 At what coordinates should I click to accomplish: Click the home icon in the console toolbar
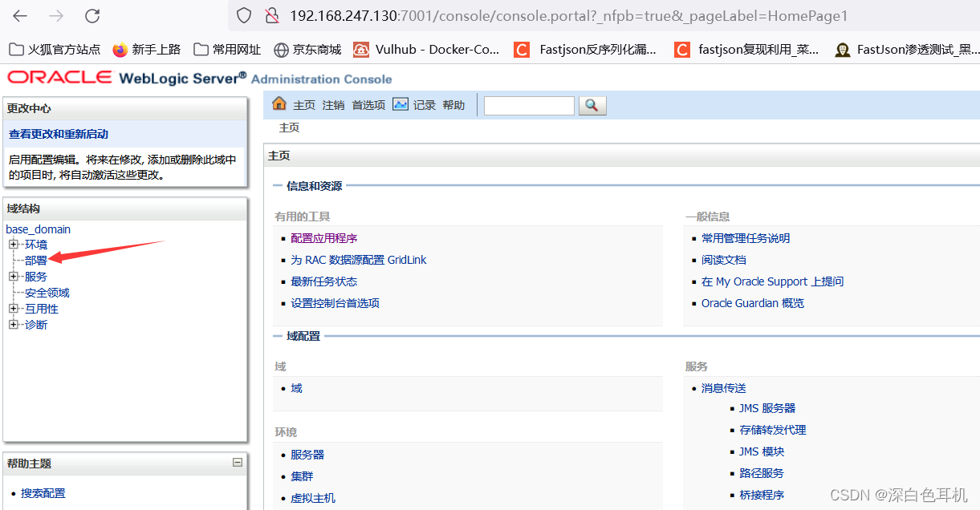pos(279,104)
